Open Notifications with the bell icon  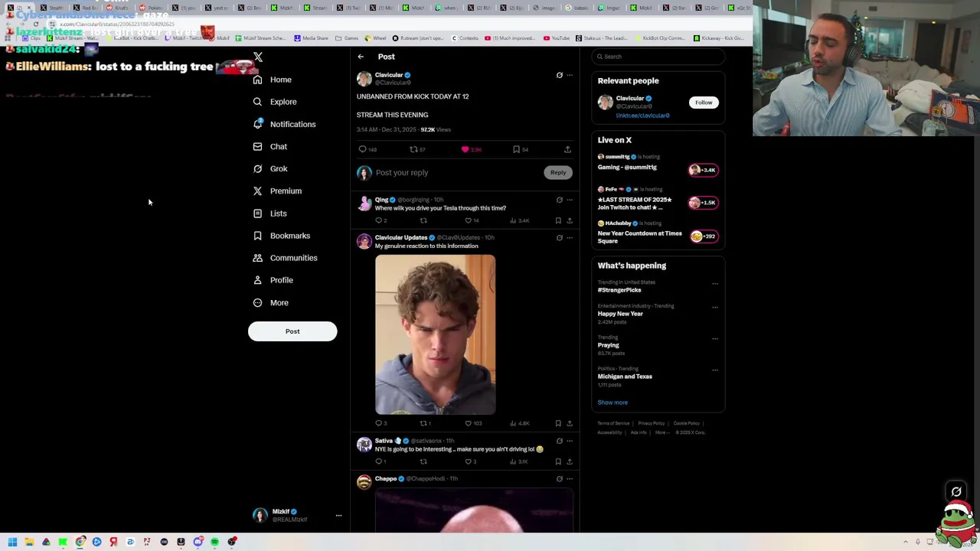pyautogui.click(x=257, y=124)
